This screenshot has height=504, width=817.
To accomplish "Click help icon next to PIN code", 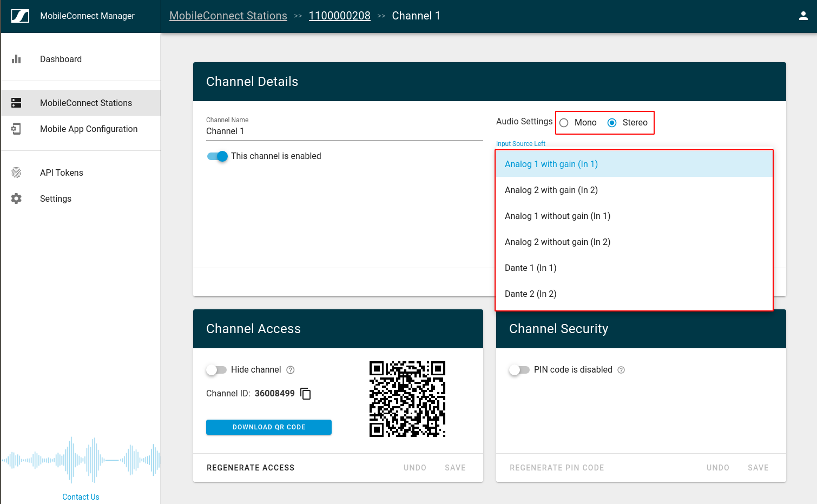I will 621,370.
